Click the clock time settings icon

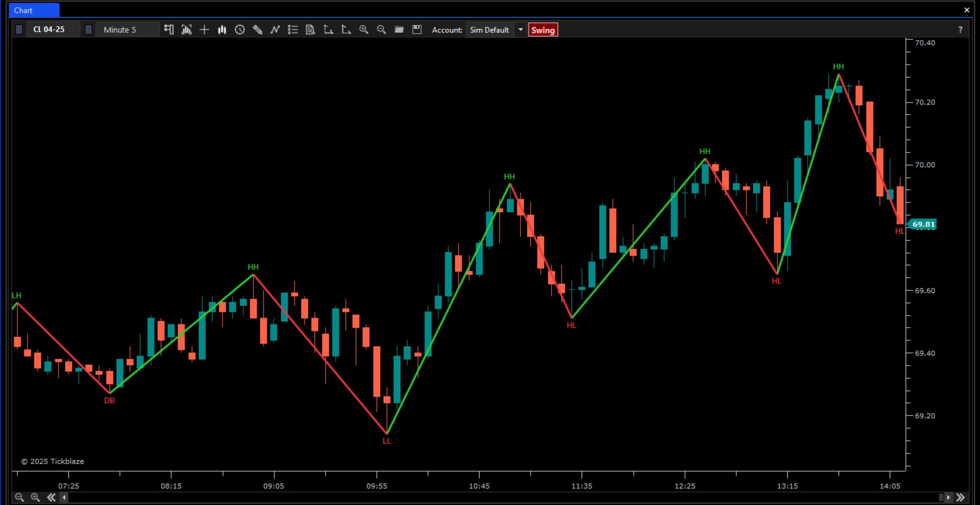[x=240, y=30]
